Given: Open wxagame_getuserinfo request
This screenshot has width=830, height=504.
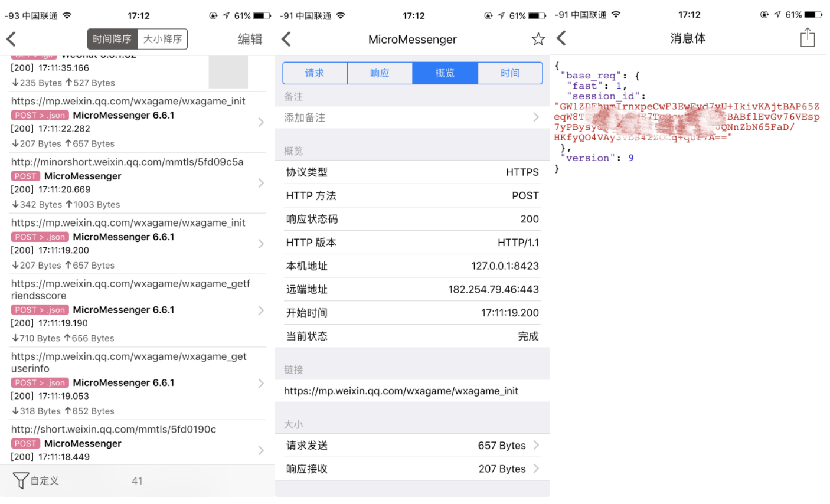Looking at the screenshot, I should click(x=138, y=384).
